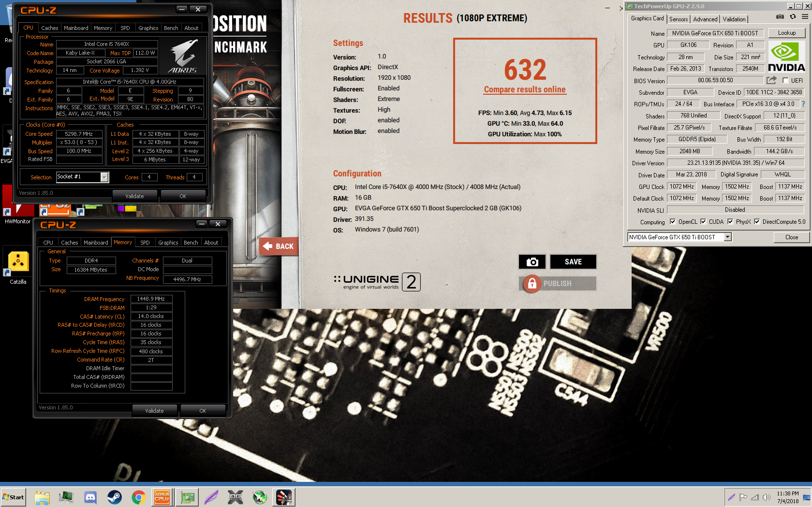The height and width of the screenshot is (507, 812).
Task: Open the Socket #1 selection dropdown
Action: tap(104, 177)
